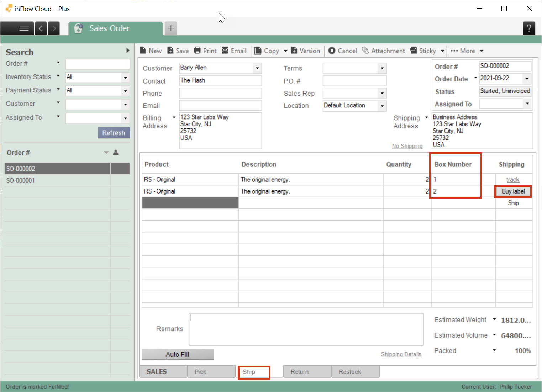This screenshot has width=542, height=392.
Task: Copy the sales order
Action: (267, 51)
